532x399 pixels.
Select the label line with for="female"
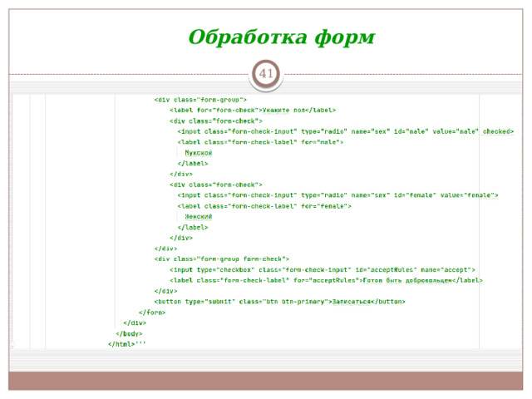click(264, 206)
